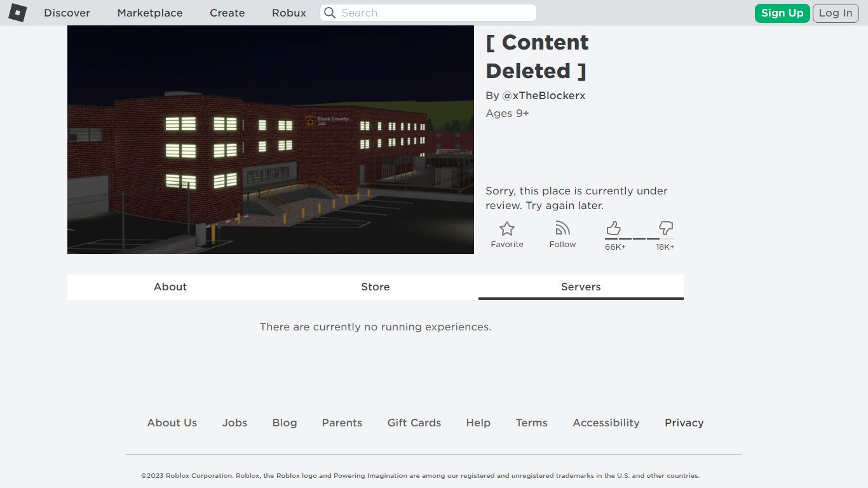Go to the Create section

pos(227,13)
